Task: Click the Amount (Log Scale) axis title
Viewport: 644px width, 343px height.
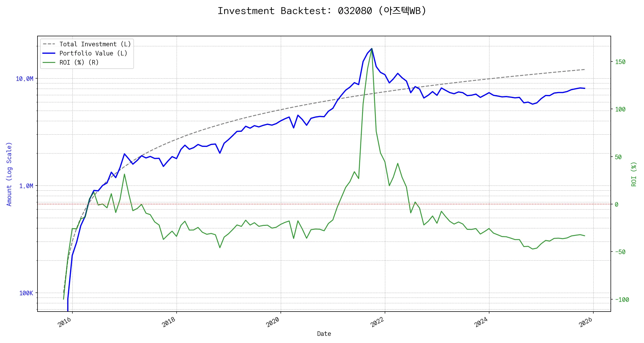Action: tap(9, 174)
